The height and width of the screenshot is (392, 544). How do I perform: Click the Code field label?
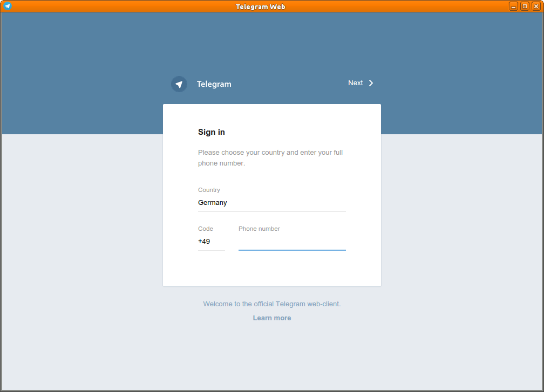pyautogui.click(x=206, y=229)
